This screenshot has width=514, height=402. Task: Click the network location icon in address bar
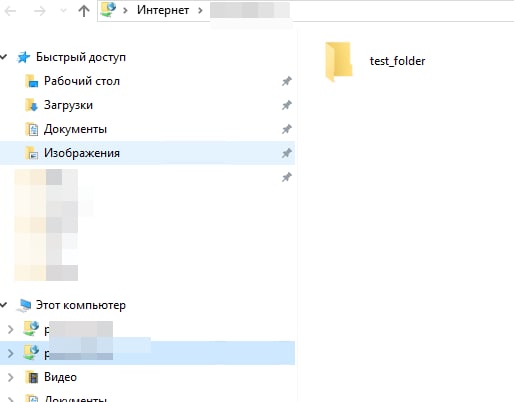[109, 10]
